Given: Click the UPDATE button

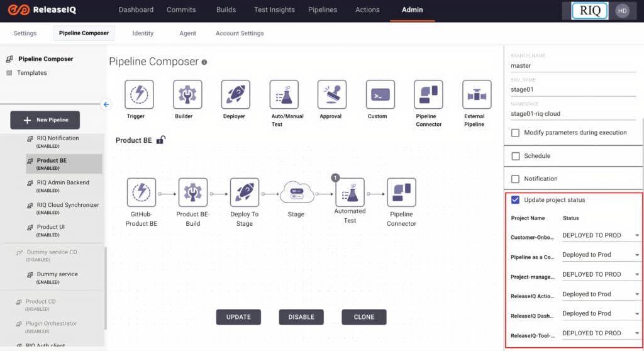Looking at the screenshot, I should (238, 317).
